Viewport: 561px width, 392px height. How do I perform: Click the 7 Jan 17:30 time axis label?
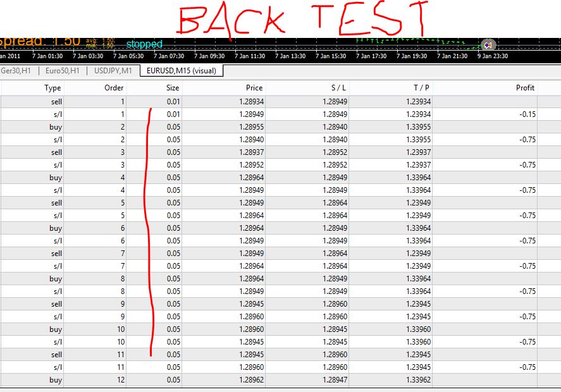pos(371,56)
